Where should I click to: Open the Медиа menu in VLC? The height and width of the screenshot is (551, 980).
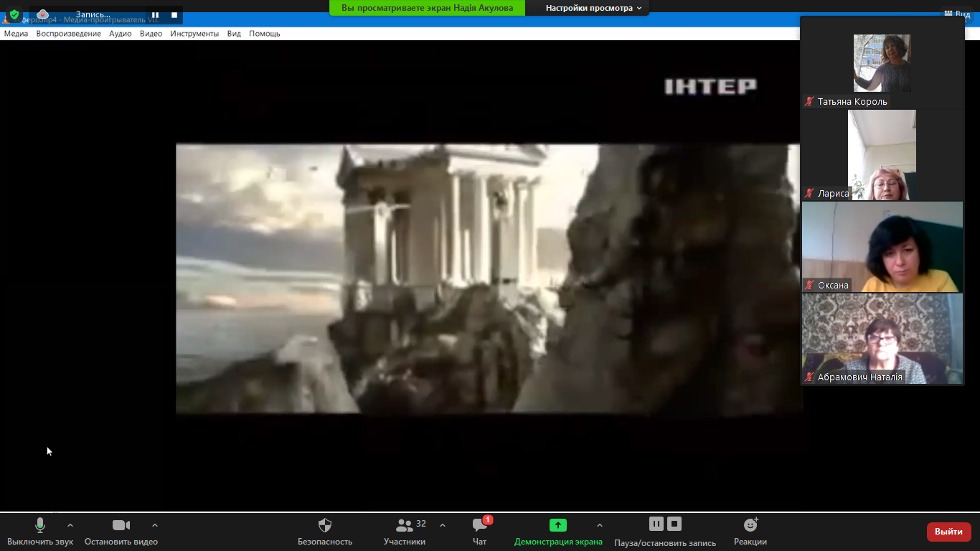16,34
